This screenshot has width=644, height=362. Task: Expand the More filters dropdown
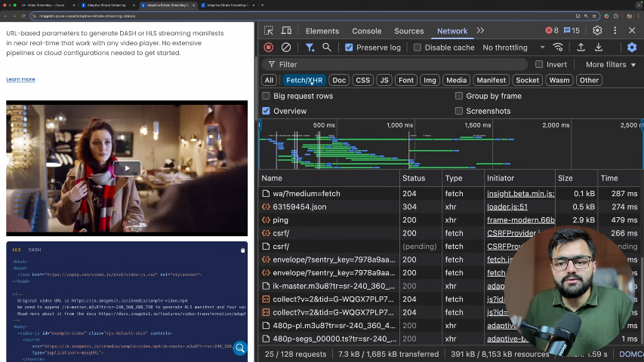[611, 65]
